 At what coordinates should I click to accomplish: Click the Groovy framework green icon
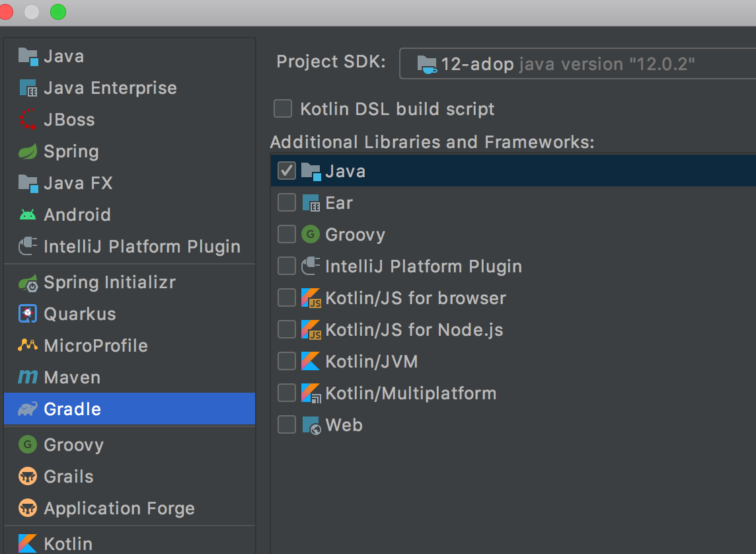[311, 234]
